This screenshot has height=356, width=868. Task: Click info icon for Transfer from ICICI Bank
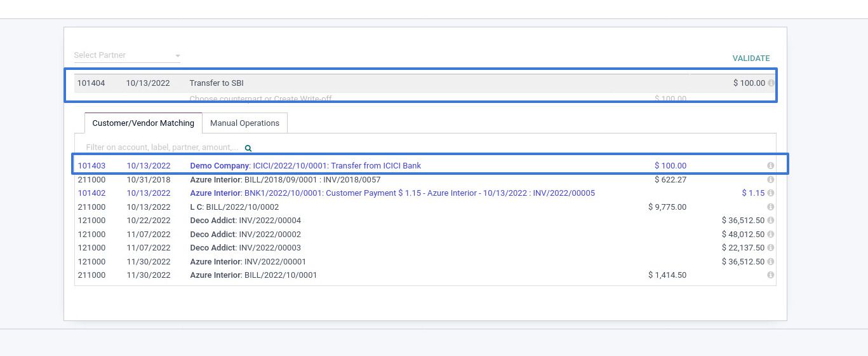(770, 166)
